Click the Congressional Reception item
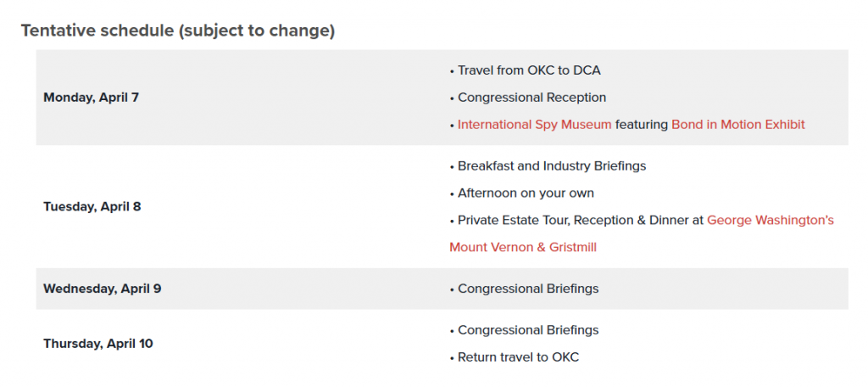The image size is (868, 387). (531, 98)
